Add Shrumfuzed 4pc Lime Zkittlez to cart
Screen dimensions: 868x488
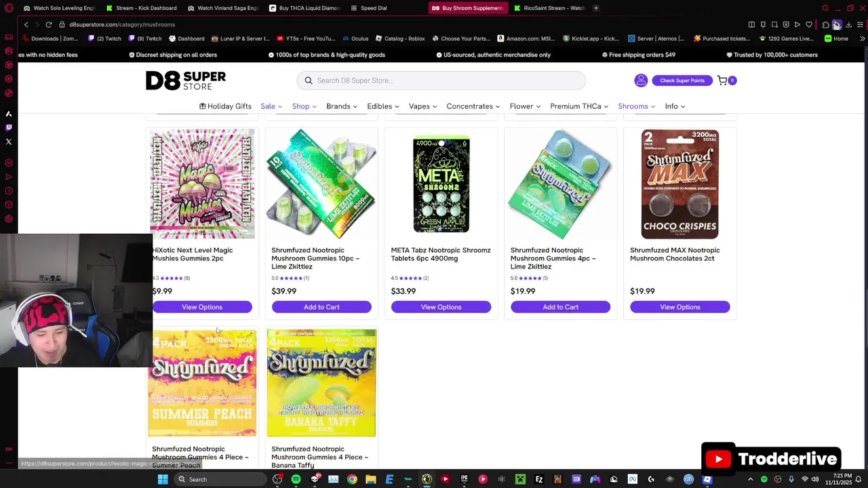pos(560,307)
